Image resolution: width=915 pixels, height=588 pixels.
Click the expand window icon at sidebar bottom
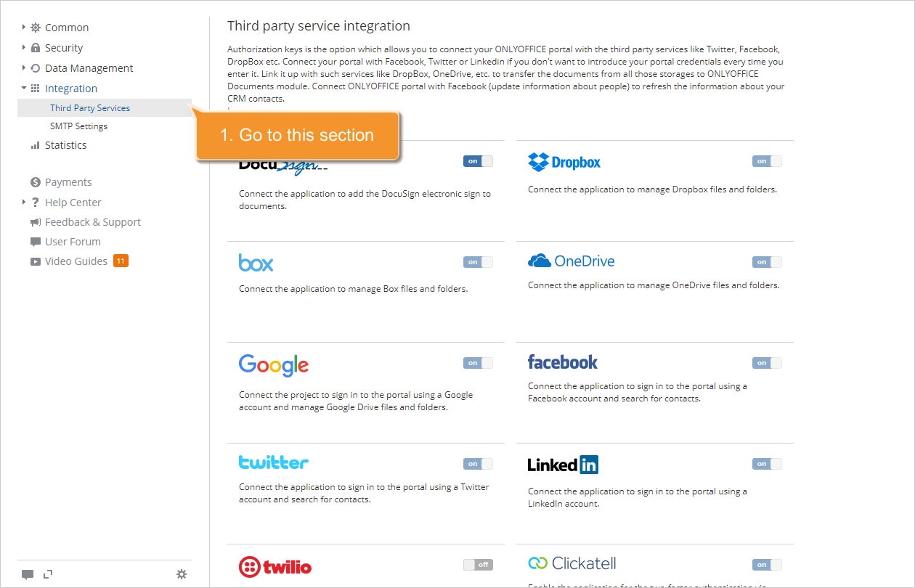click(x=48, y=574)
